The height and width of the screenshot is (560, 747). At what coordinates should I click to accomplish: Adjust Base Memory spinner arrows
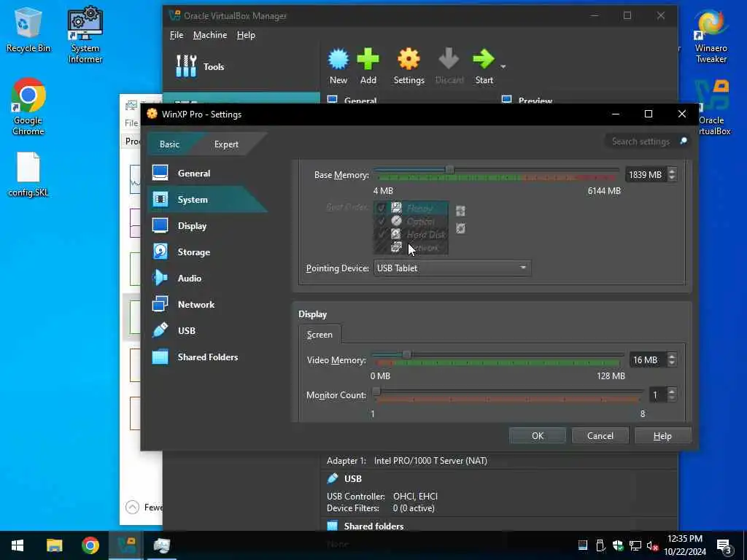[x=672, y=175]
